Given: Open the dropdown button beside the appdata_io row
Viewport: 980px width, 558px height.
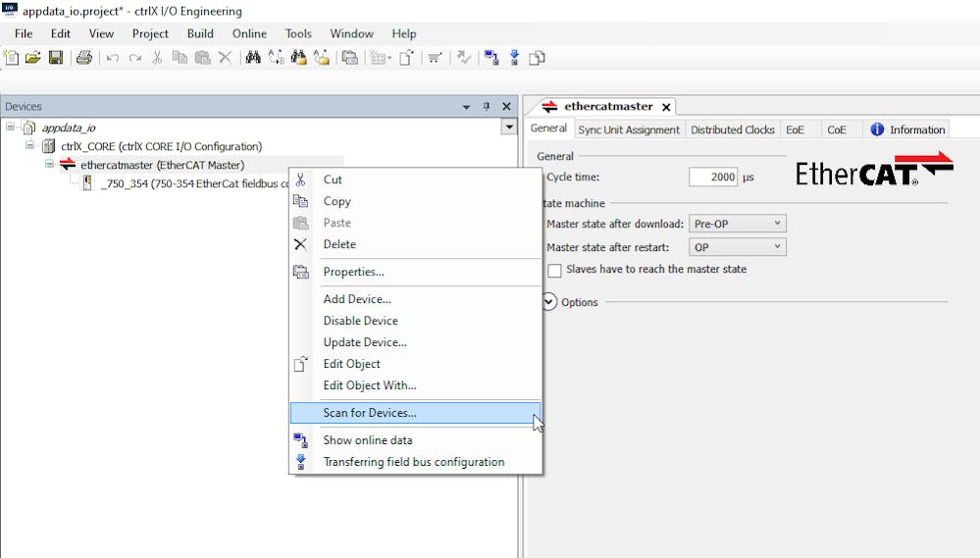Looking at the screenshot, I should click(509, 127).
